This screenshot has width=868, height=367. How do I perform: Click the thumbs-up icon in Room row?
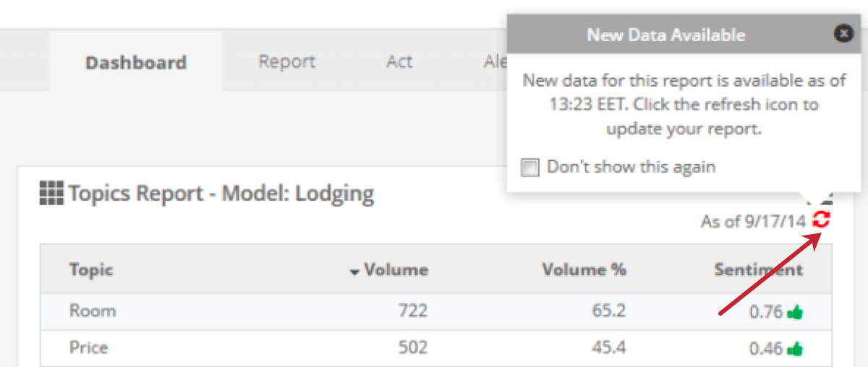point(796,312)
